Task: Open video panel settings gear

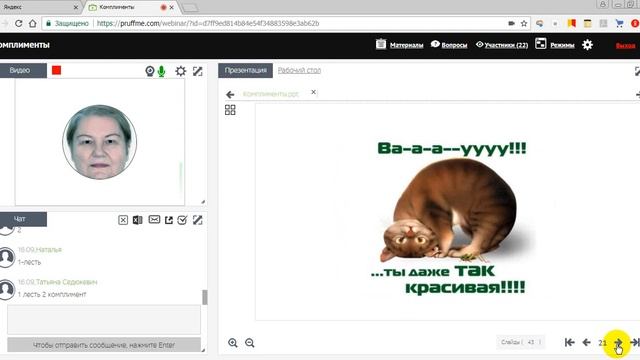Action: [180, 71]
